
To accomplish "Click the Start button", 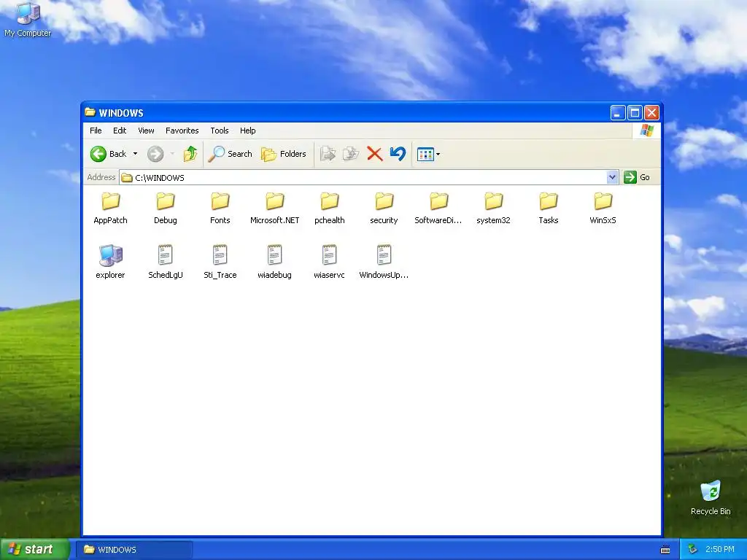I will coord(35,549).
